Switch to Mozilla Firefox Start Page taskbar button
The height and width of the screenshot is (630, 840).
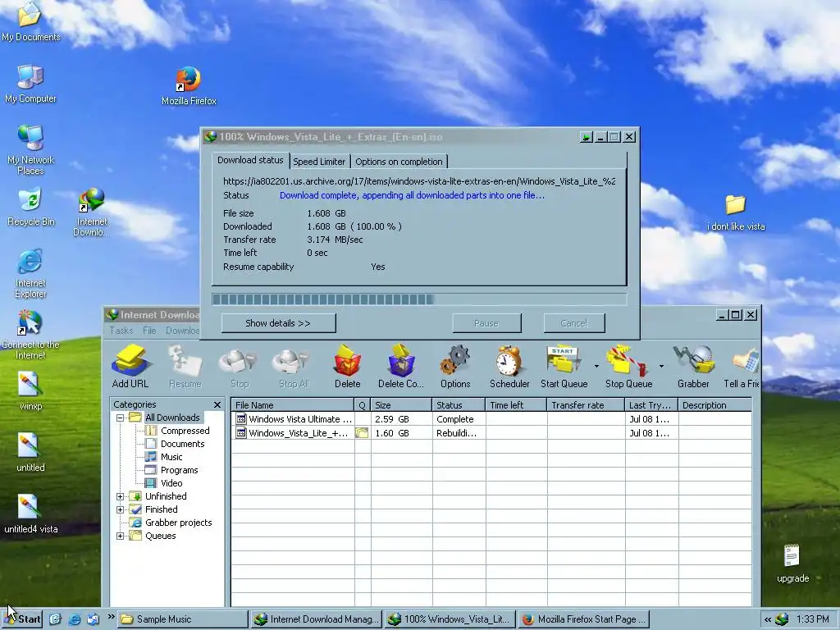(x=584, y=619)
